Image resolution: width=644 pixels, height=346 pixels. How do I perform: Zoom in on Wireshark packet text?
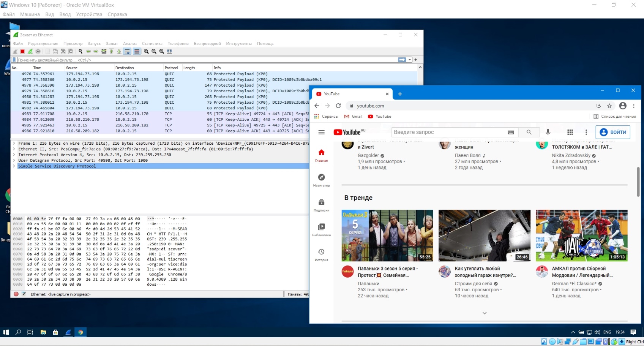pyautogui.click(x=146, y=51)
